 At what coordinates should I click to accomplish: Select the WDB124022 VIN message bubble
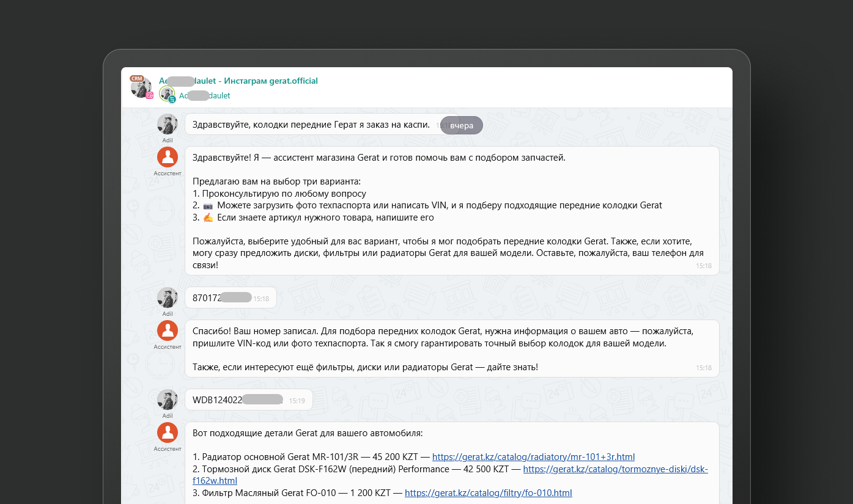(248, 400)
